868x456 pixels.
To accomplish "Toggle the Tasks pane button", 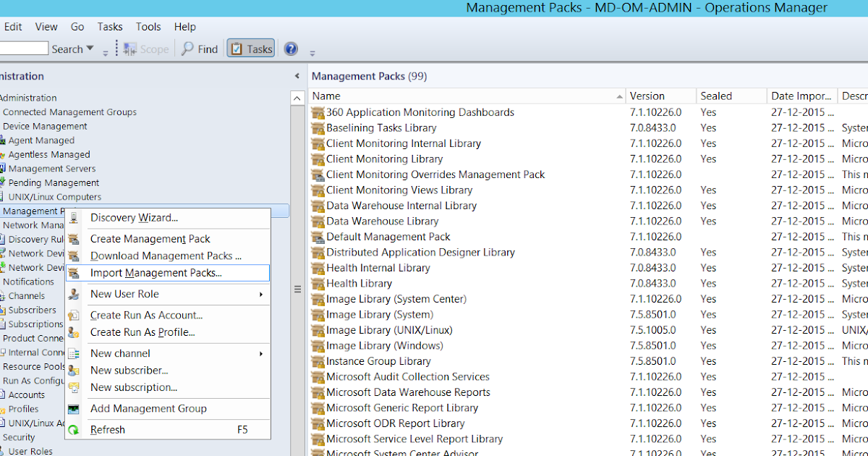I will [250, 49].
